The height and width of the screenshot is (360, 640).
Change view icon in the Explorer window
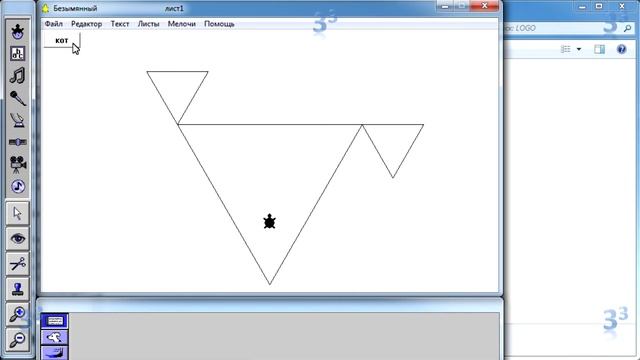click(x=566, y=49)
